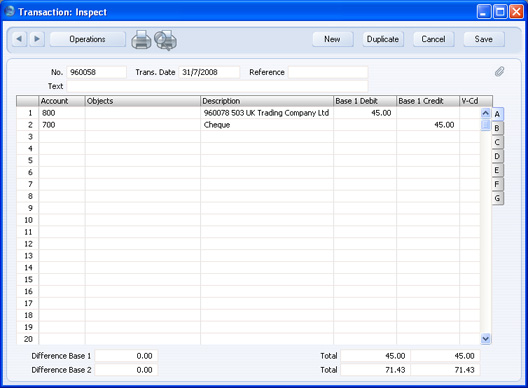Switch to flip tab A
This screenshot has width=528, height=388.
coord(497,114)
